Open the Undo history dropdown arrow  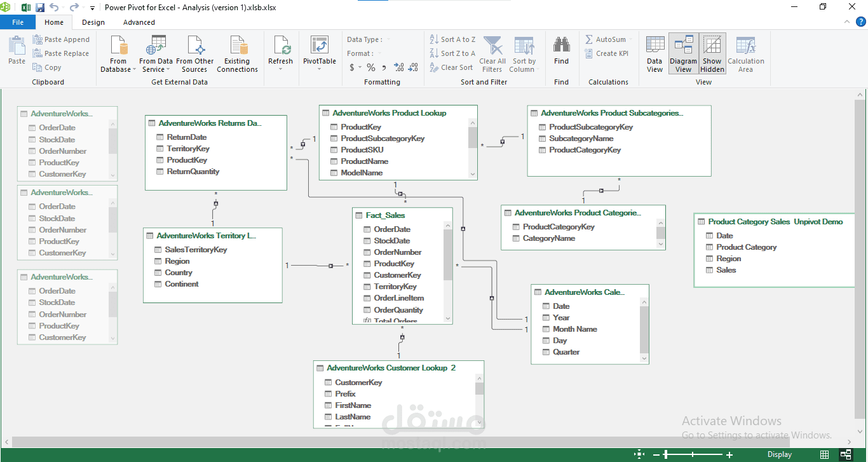(x=64, y=8)
